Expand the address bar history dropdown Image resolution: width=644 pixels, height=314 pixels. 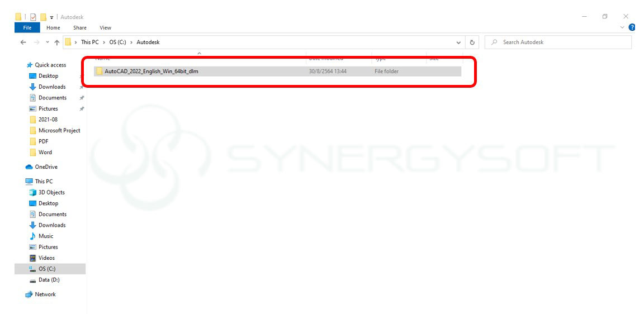tap(458, 42)
